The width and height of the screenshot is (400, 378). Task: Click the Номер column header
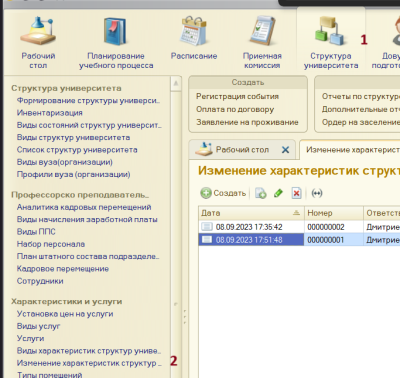(334, 213)
